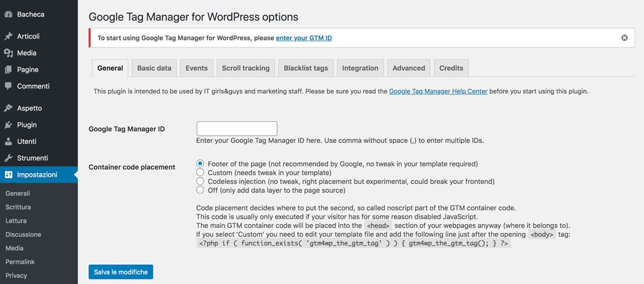Select Custom container code placement
This screenshot has height=284, width=644.
[x=200, y=173]
